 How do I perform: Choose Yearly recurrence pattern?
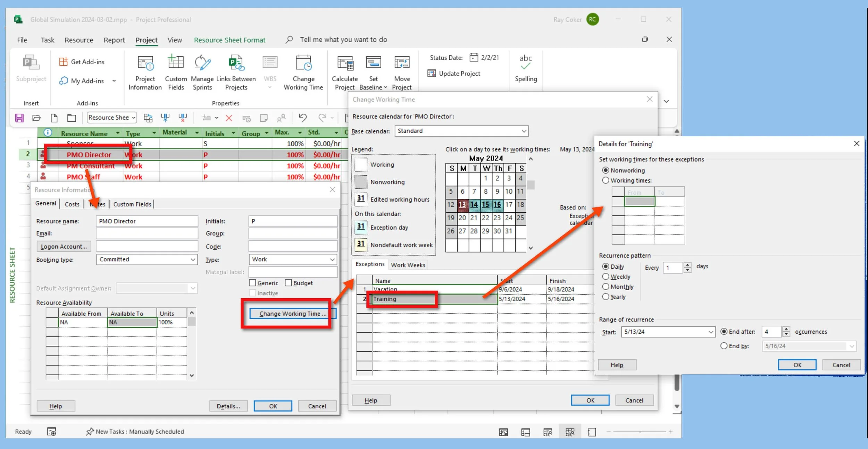click(x=606, y=297)
